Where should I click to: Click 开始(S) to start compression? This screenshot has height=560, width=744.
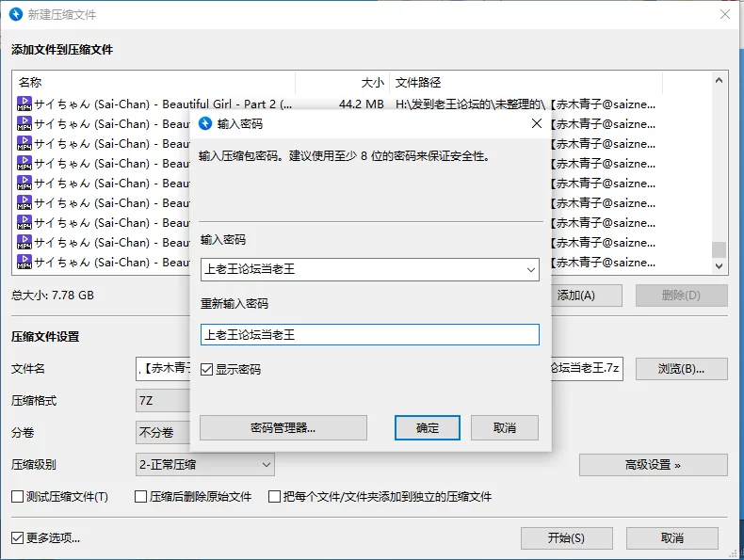pos(567,538)
